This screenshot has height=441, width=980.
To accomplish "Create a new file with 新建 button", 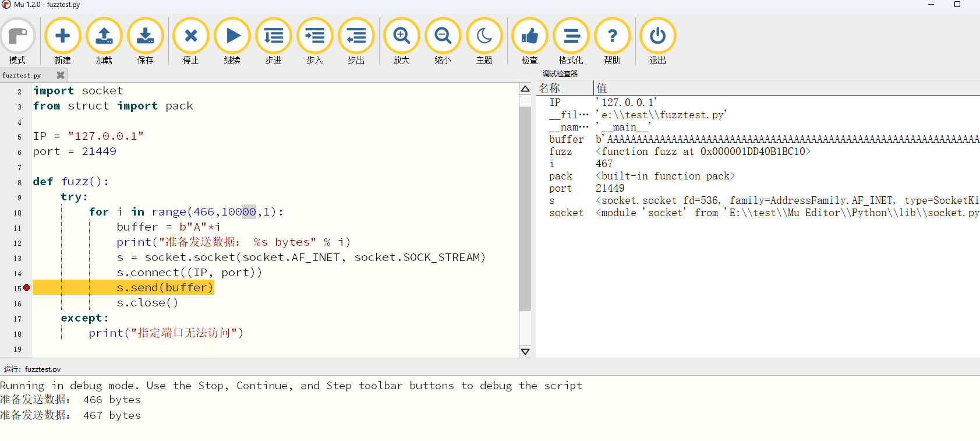I will [62, 36].
